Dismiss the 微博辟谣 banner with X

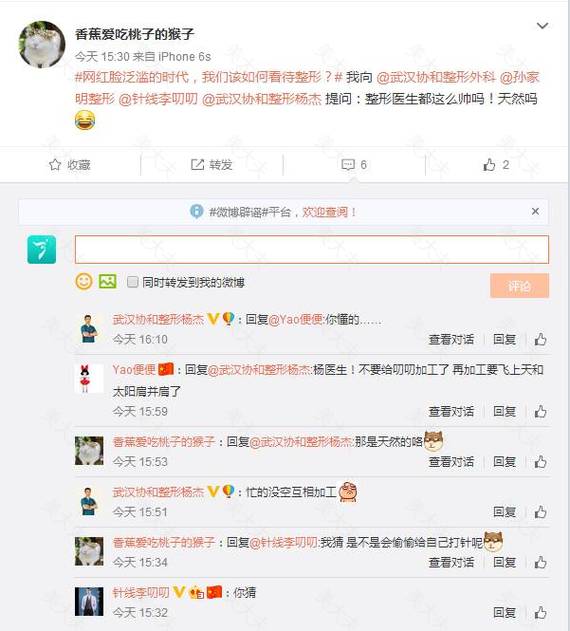(535, 211)
